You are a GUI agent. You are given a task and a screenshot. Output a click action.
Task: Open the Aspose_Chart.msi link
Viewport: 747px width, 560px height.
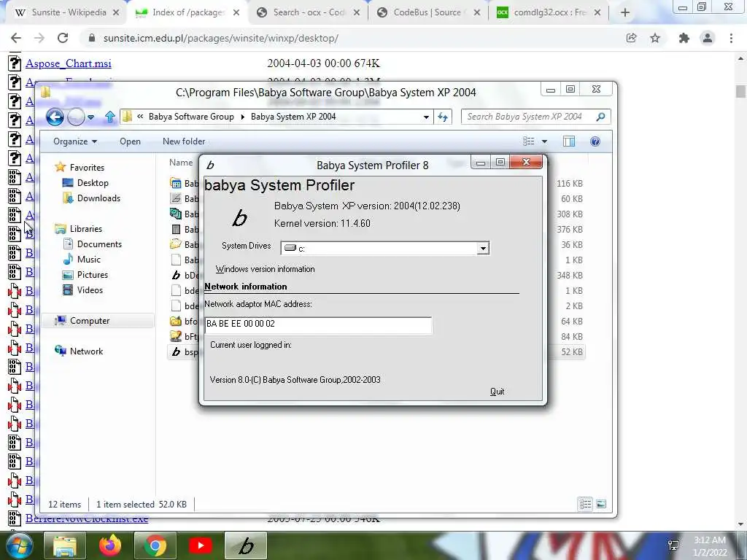point(69,63)
